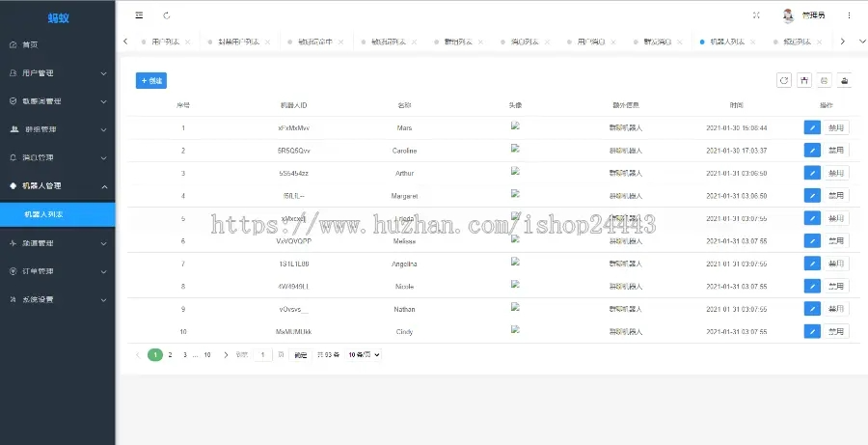Toggle the sidebar collapse hamburger icon

click(140, 15)
